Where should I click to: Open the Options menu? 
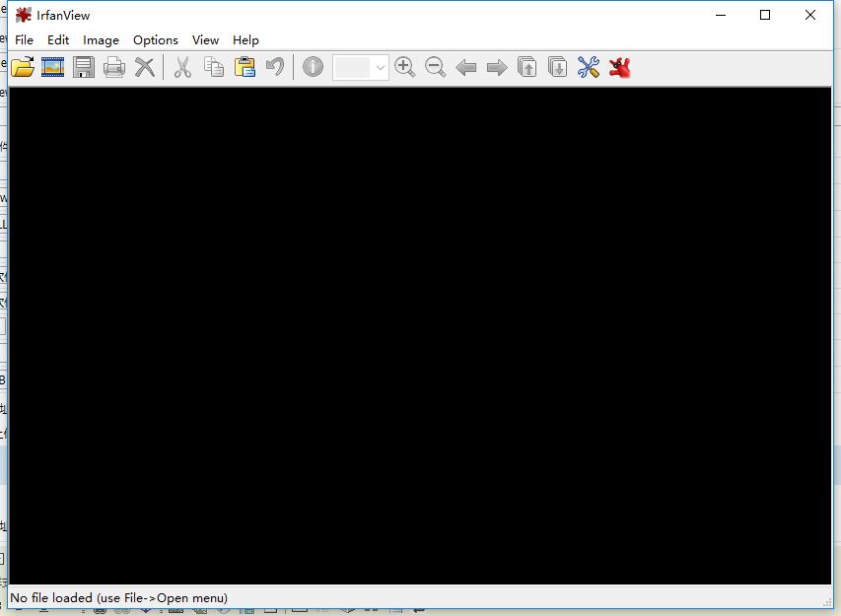pos(155,40)
